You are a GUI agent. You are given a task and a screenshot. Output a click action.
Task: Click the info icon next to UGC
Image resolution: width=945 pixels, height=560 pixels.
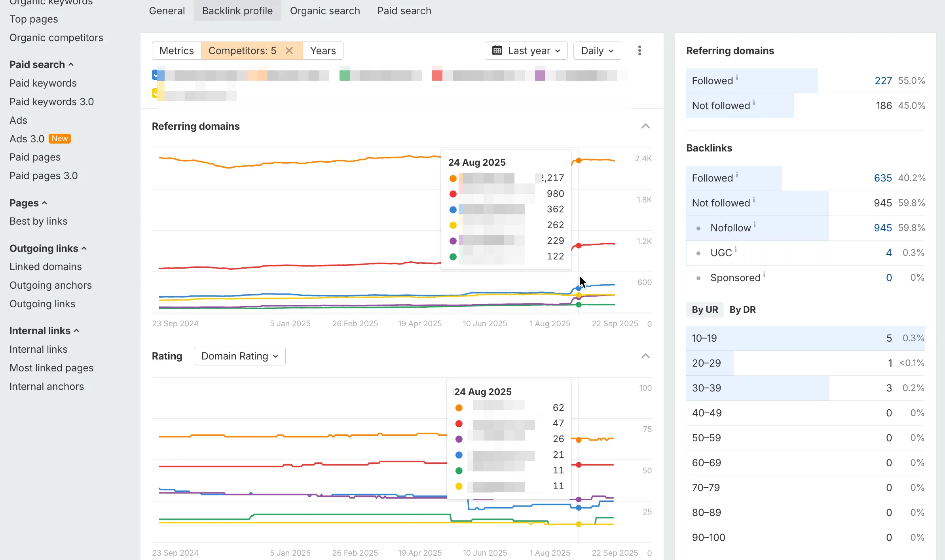736,250
